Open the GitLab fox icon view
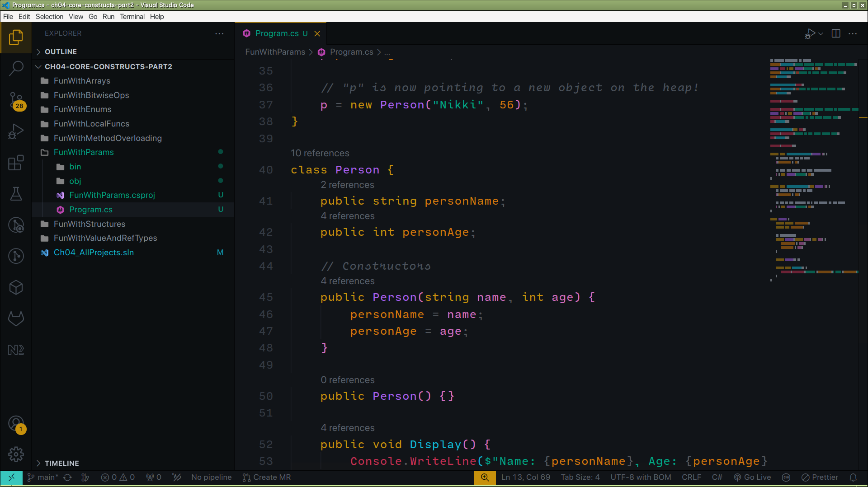The width and height of the screenshot is (868, 487). [x=16, y=318]
